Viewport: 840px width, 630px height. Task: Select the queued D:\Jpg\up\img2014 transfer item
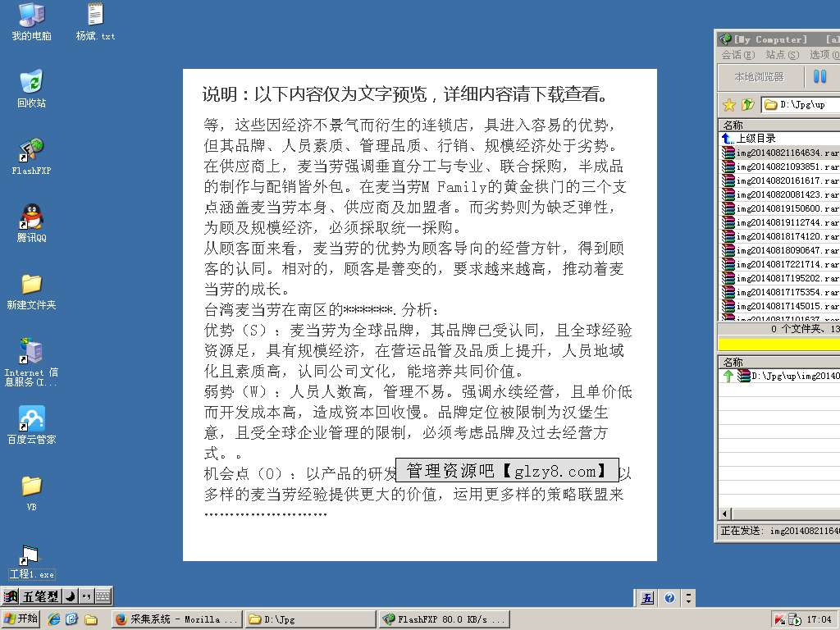779,376
